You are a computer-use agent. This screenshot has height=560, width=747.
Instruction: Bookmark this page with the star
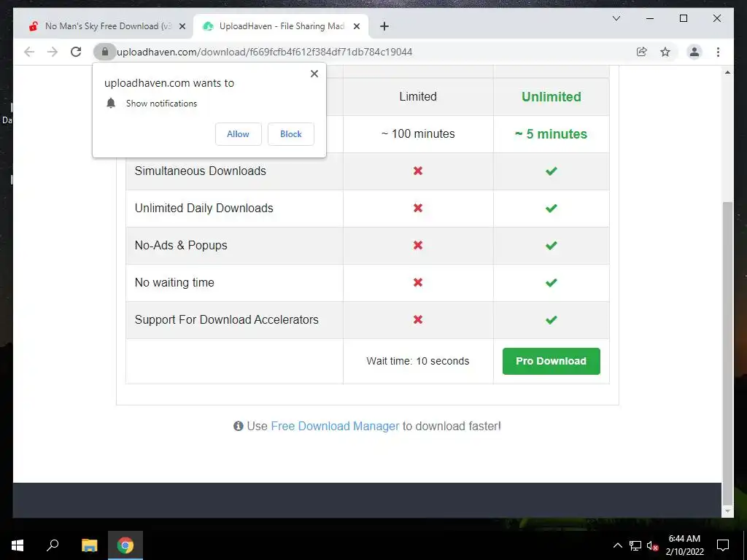click(665, 52)
